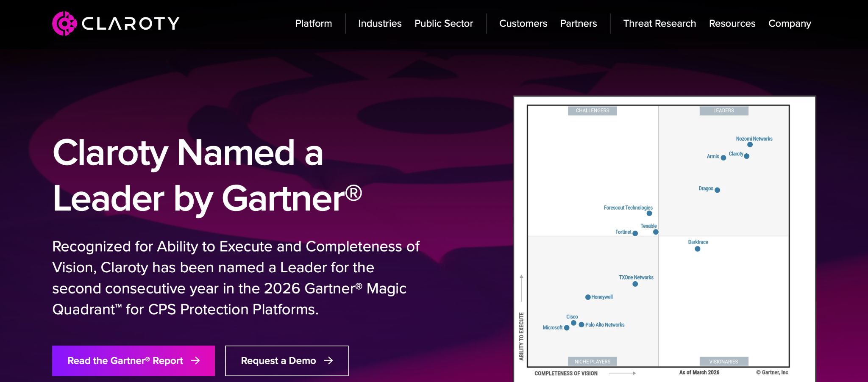Open the Customers menu
The width and height of the screenshot is (868, 382).
523,23
